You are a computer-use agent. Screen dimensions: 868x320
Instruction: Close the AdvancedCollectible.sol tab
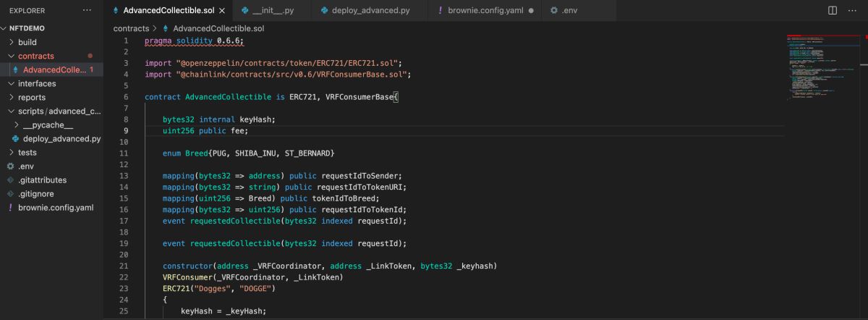(222, 11)
